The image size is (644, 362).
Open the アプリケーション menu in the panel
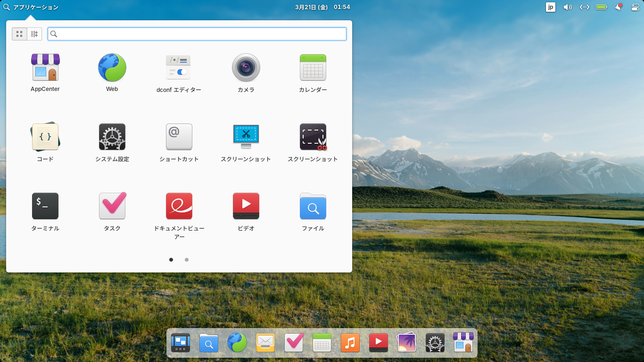31,7
